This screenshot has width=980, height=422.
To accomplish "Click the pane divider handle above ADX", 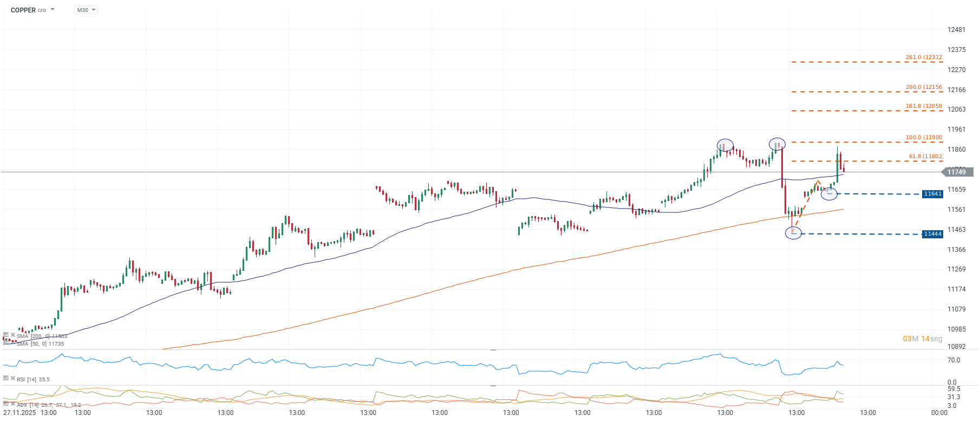I will click(x=493, y=385).
